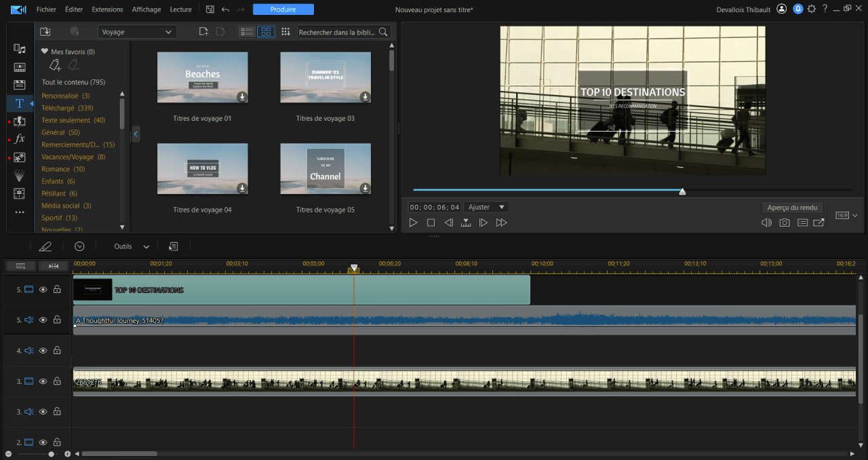Click the library search magnifier icon
868x460 pixels.
tap(384, 32)
